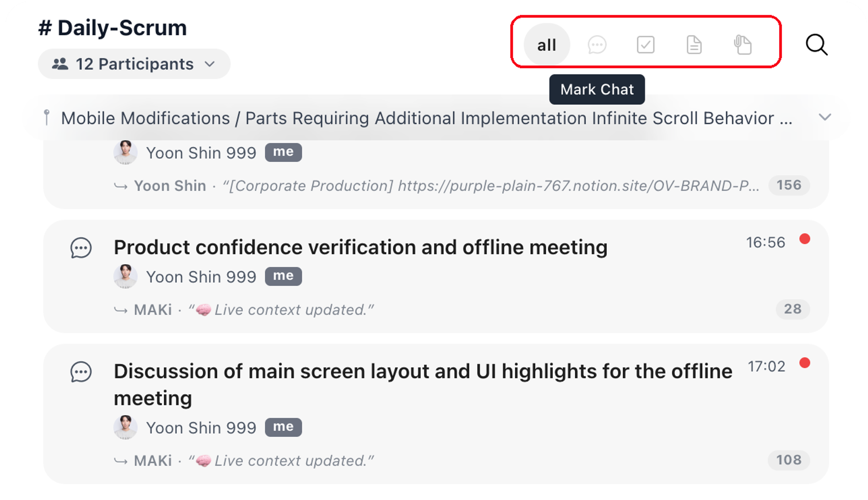Filter by checkbox task icon

click(645, 45)
